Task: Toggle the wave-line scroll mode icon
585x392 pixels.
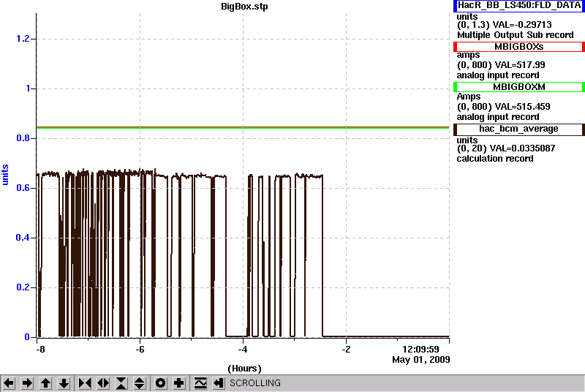Action: [x=200, y=383]
